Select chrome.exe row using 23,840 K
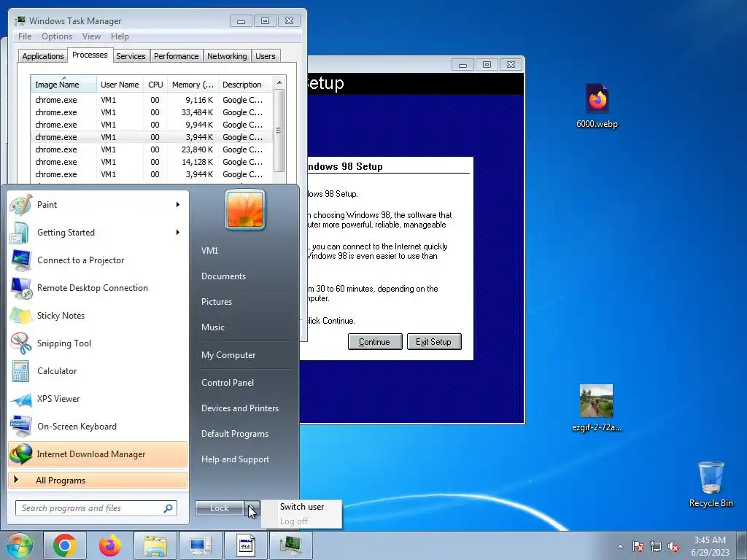Screen dimensions: 747x560 point(152,149)
